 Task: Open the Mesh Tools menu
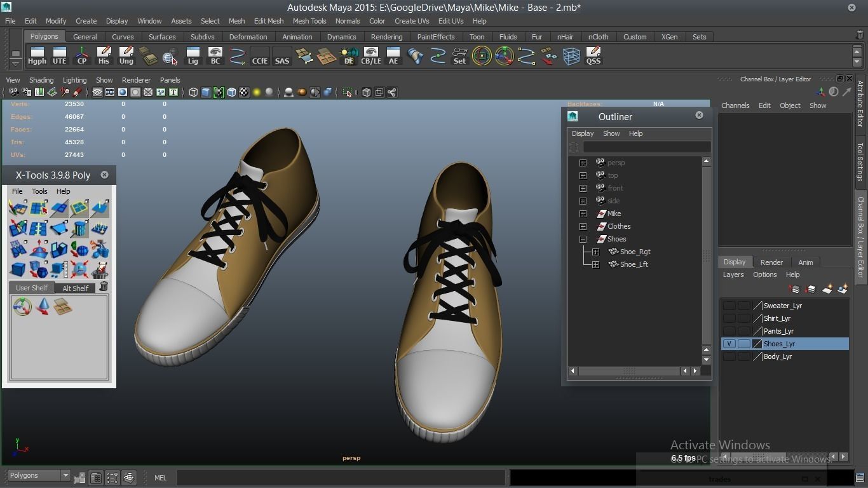309,21
